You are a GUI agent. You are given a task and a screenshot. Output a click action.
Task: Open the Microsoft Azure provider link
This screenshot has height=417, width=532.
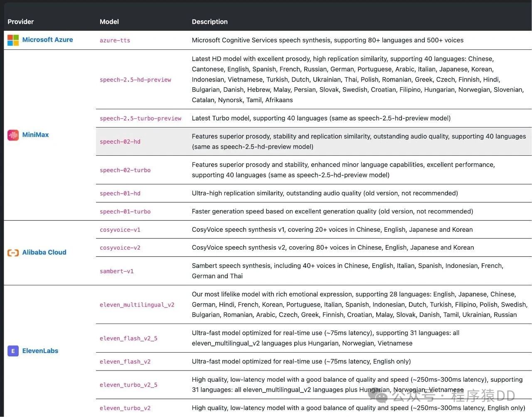[47, 40]
